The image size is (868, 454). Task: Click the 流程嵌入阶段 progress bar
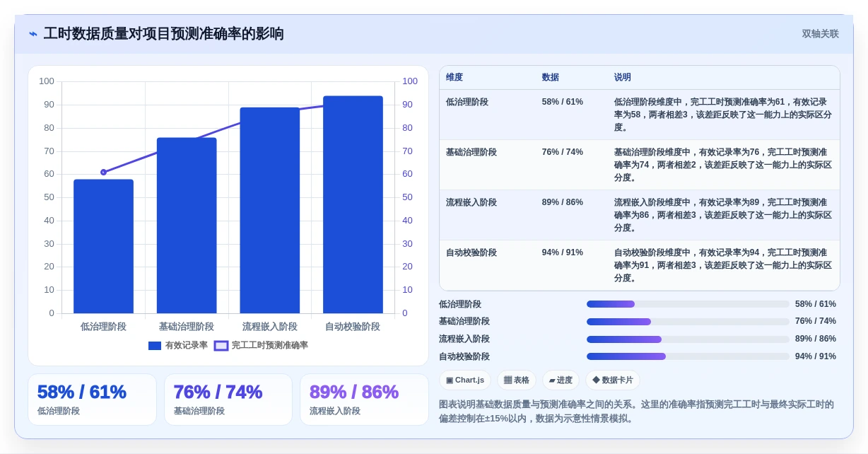tap(688, 339)
